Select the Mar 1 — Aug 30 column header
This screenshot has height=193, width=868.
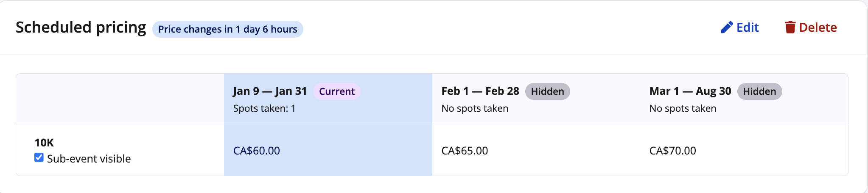coord(690,91)
